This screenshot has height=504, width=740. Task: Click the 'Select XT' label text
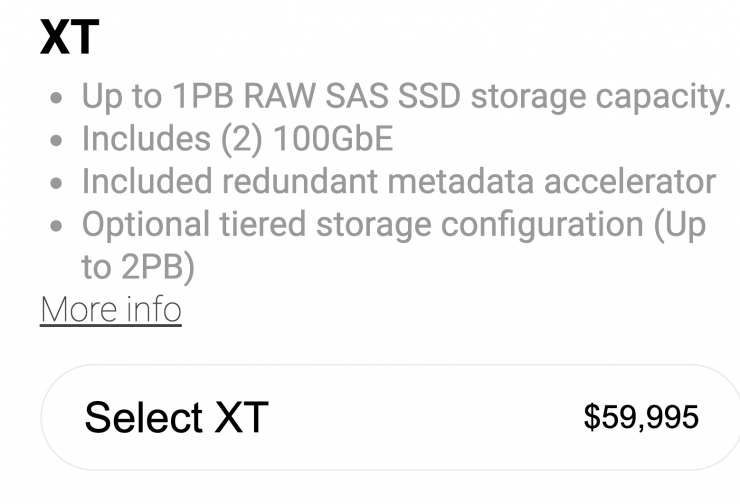pos(176,417)
